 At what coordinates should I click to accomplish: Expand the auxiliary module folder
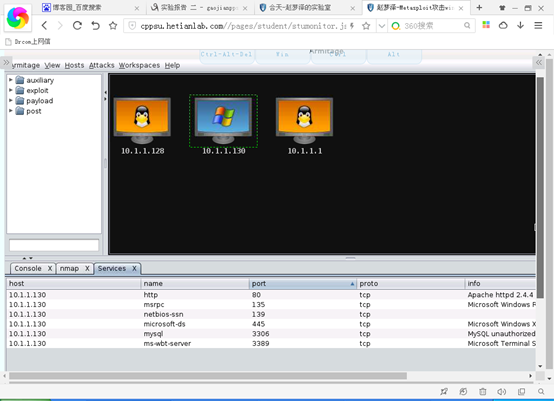click(11, 80)
